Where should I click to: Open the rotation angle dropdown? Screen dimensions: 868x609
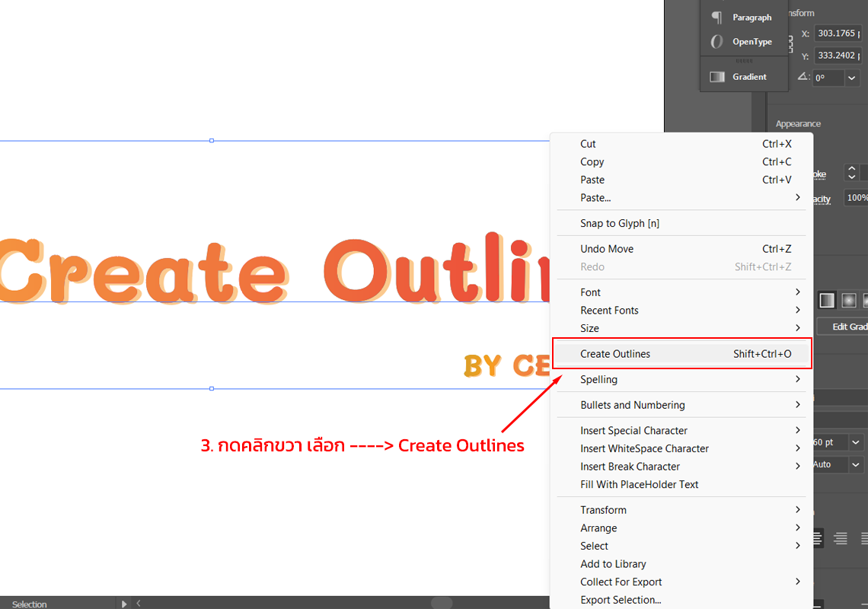(851, 78)
